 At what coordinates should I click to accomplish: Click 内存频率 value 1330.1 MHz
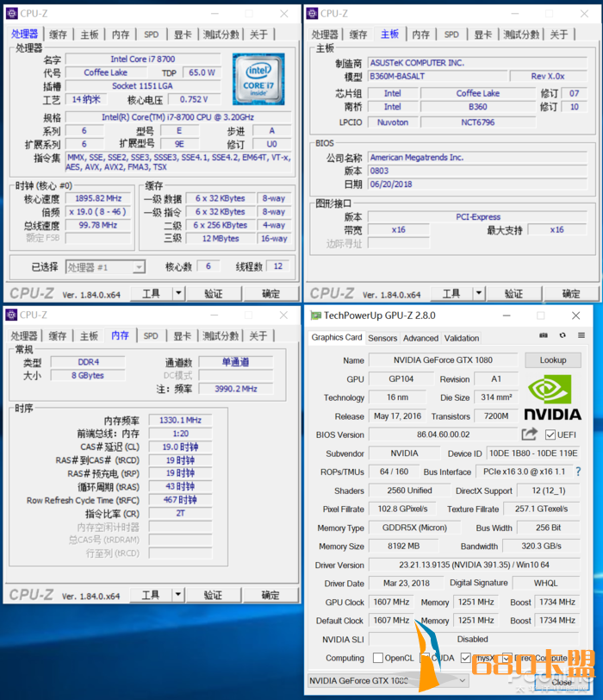click(x=180, y=420)
